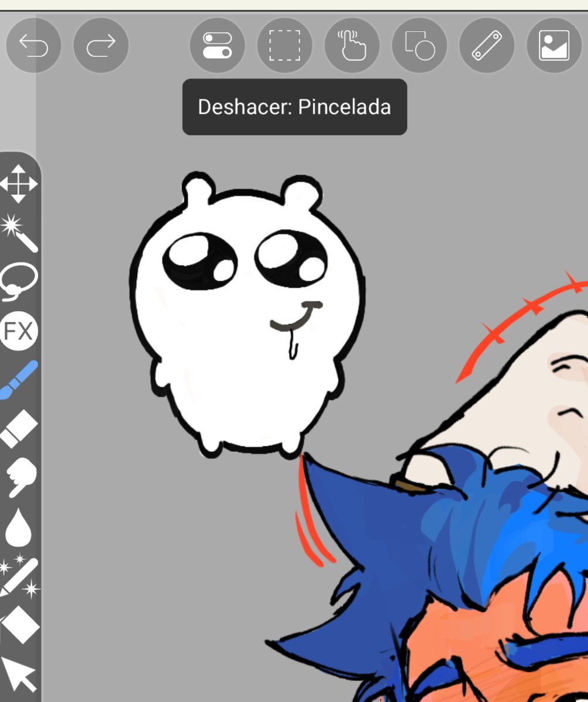
Task: Undo the last brush stroke
Action: pyautogui.click(x=33, y=46)
